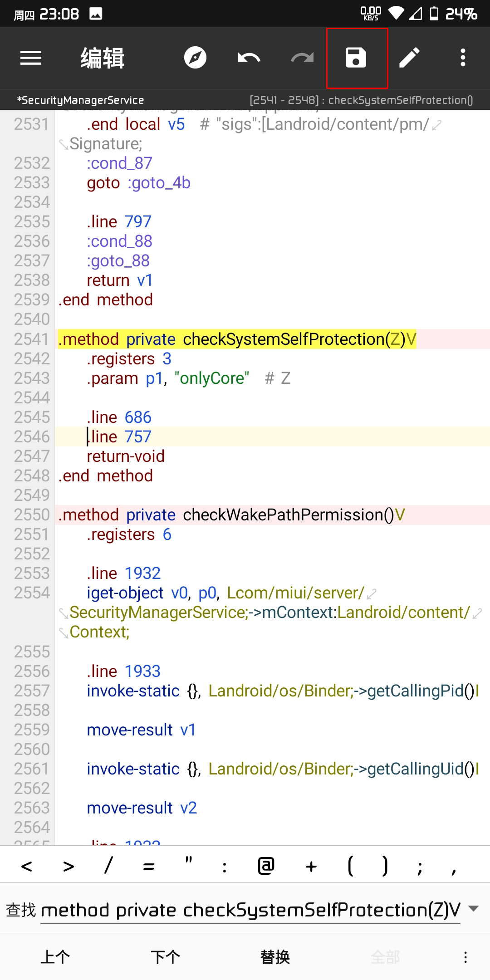Insert the @ symbol from shortcut bar
This screenshot has width=490, height=980.
pyautogui.click(x=266, y=866)
